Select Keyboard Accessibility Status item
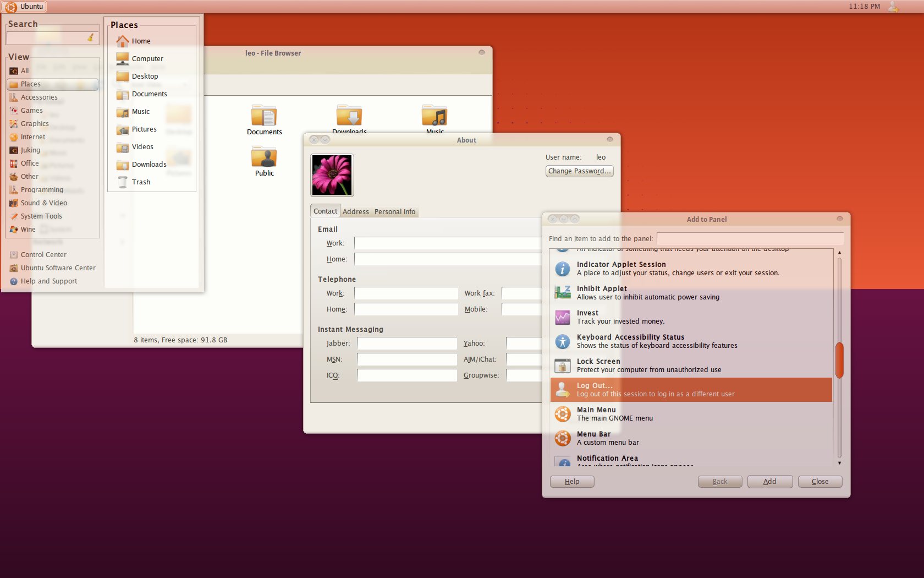This screenshot has width=924, height=578. click(691, 341)
